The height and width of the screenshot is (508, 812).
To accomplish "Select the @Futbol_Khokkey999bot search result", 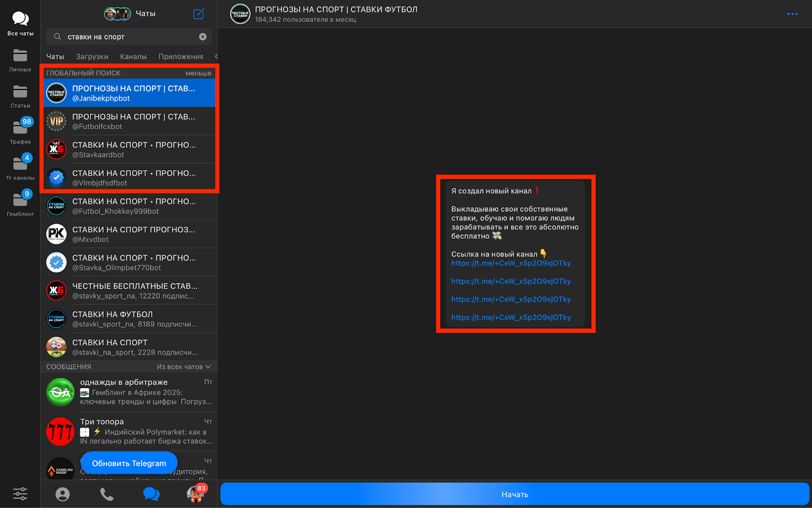I will [x=129, y=206].
